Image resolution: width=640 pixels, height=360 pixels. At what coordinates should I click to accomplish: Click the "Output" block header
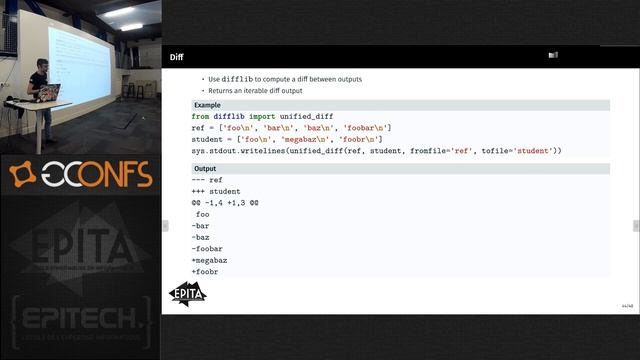click(400, 169)
